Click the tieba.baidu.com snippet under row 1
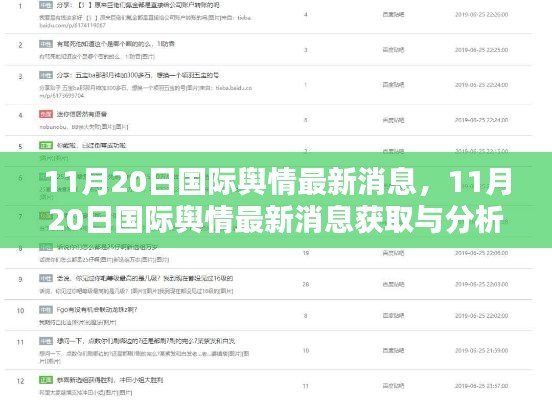Screen dimensions: 552x400 145,21
